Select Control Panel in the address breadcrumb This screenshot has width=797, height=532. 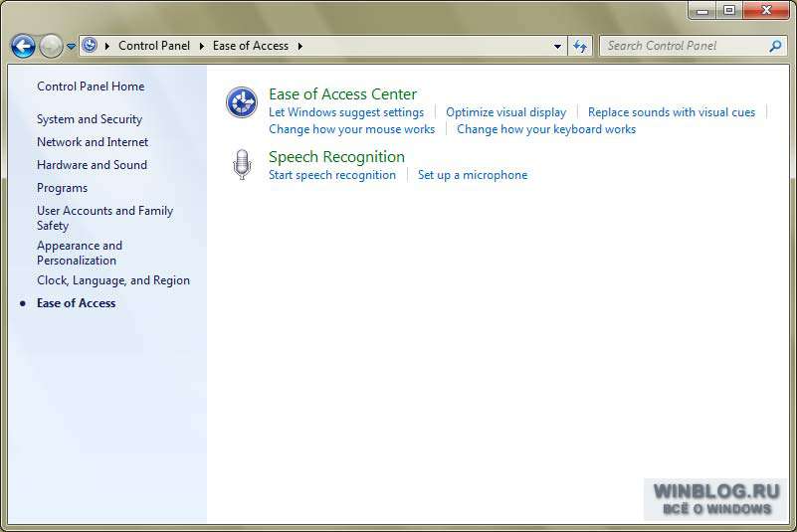coord(154,46)
